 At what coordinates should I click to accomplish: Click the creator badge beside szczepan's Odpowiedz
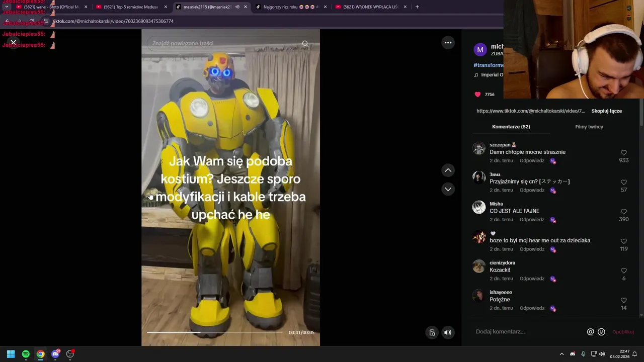pyautogui.click(x=552, y=161)
